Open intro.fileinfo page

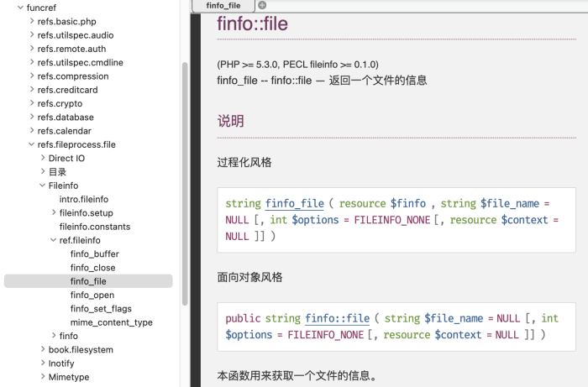coord(84,199)
